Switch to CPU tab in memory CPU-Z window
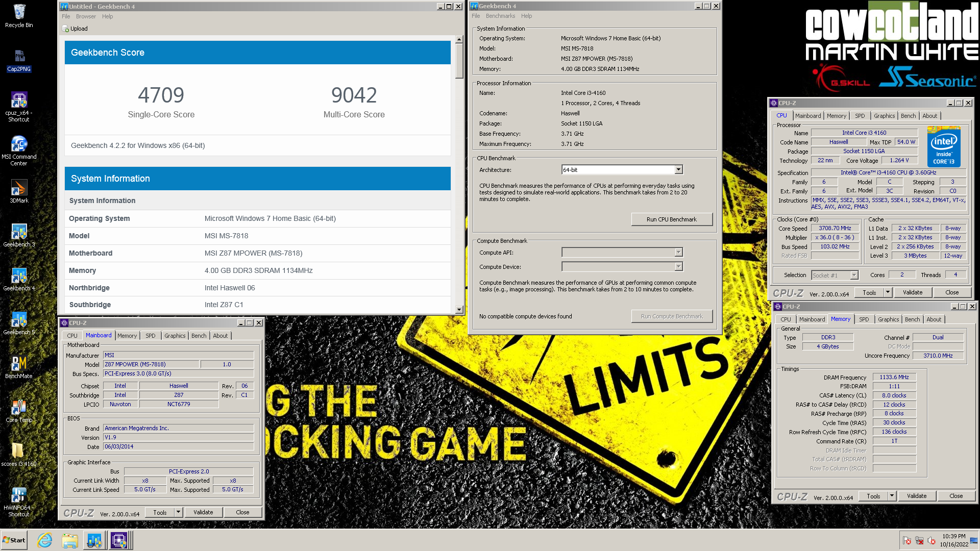Image resolution: width=980 pixels, height=551 pixels. pyautogui.click(x=786, y=319)
